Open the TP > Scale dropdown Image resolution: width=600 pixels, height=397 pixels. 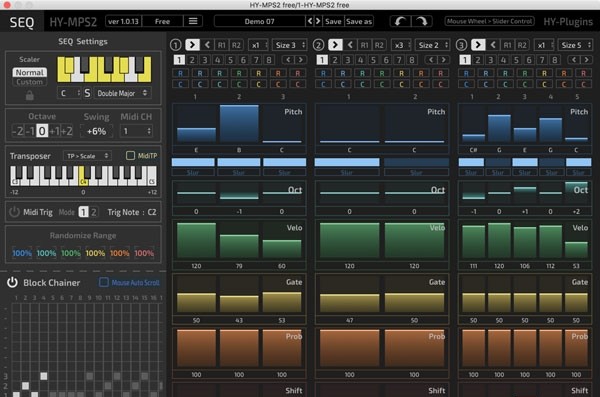[x=87, y=156]
